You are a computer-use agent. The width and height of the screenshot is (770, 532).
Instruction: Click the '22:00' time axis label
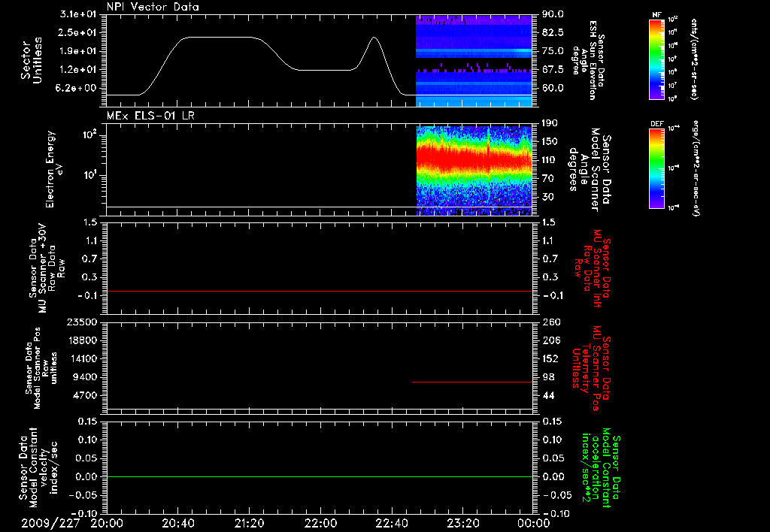point(320,523)
